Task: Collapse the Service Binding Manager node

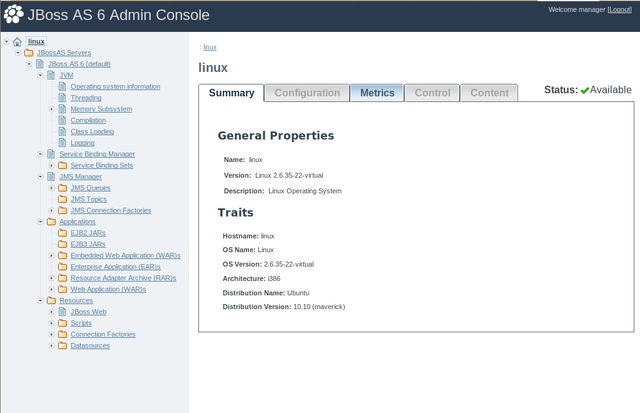Action: [40, 154]
